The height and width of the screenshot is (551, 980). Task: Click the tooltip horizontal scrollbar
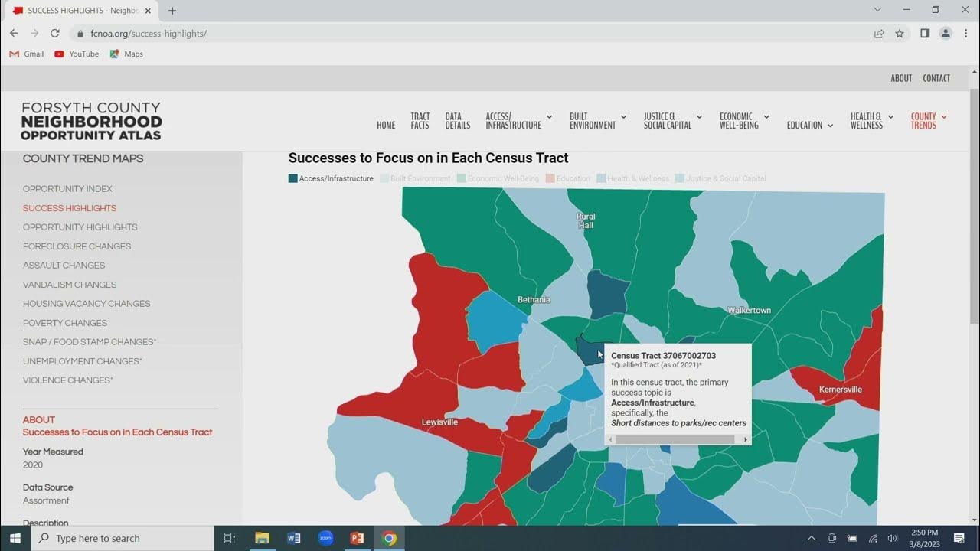click(674, 439)
